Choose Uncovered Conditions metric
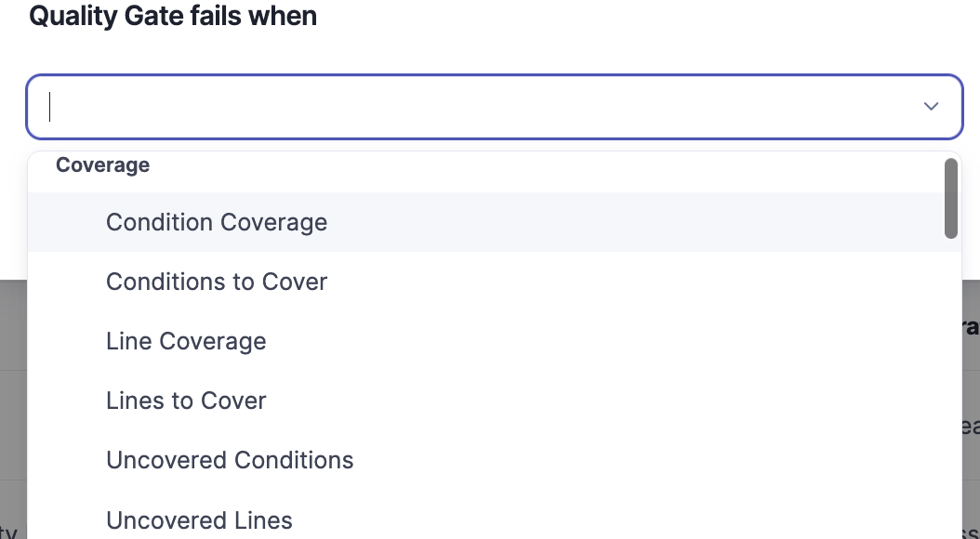980x539 pixels. pyautogui.click(x=230, y=460)
